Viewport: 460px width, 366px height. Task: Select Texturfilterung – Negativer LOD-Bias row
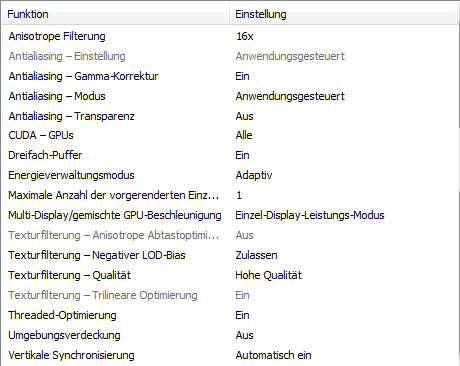point(230,255)
